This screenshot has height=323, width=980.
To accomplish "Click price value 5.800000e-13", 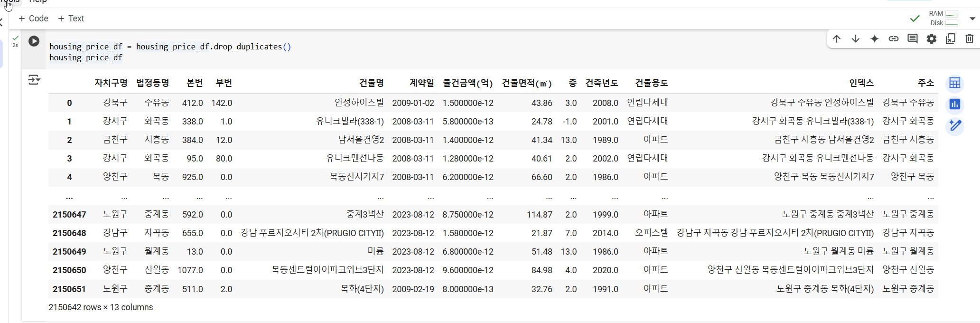I will coord(468,121).
